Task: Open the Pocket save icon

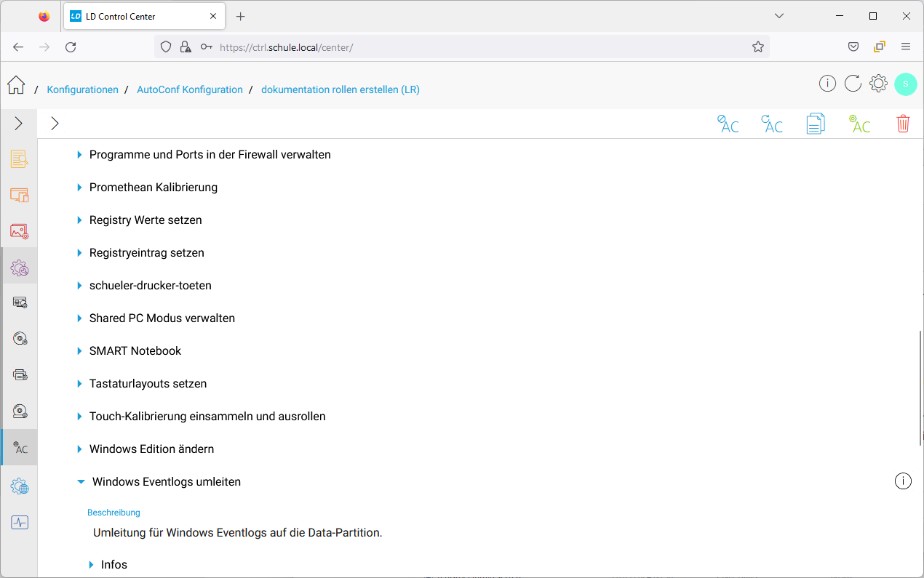Action: (853, 47)
